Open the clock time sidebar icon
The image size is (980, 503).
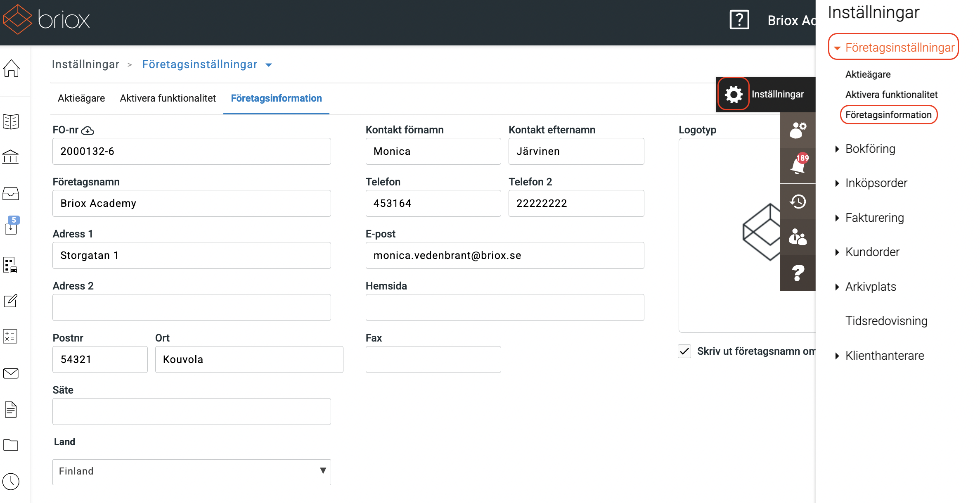[11, 482]
